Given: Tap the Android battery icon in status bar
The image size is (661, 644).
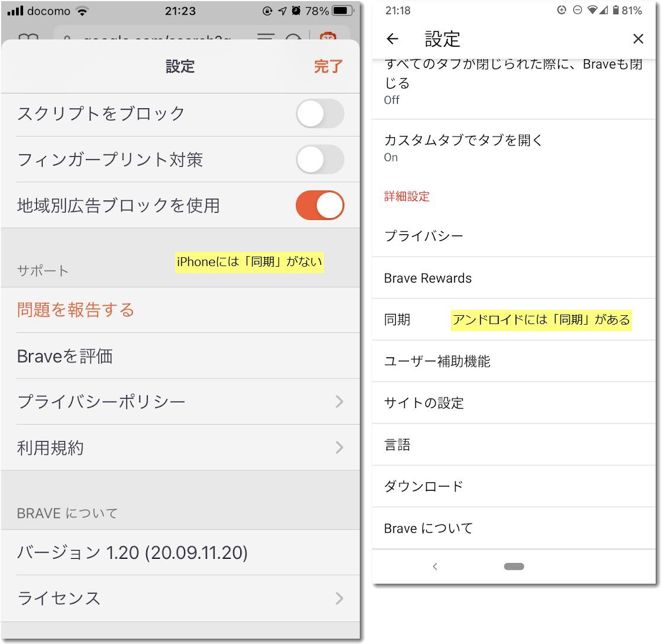Looking at the screenshot, I should (616, 10).
